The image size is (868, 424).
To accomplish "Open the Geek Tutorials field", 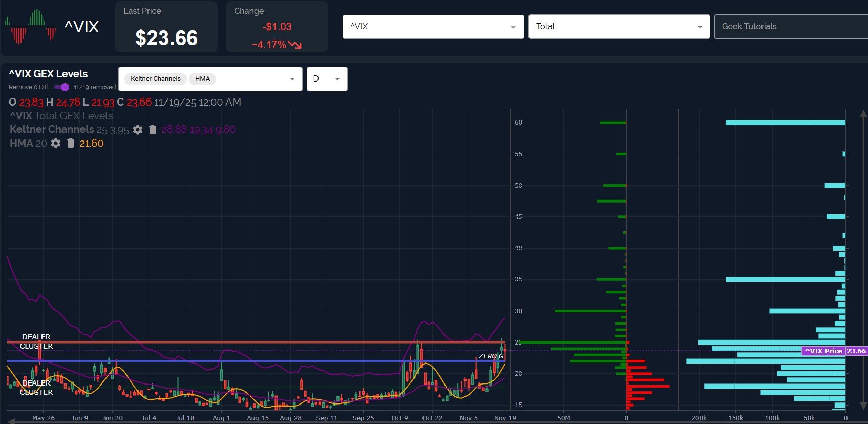I will [791, 27].
